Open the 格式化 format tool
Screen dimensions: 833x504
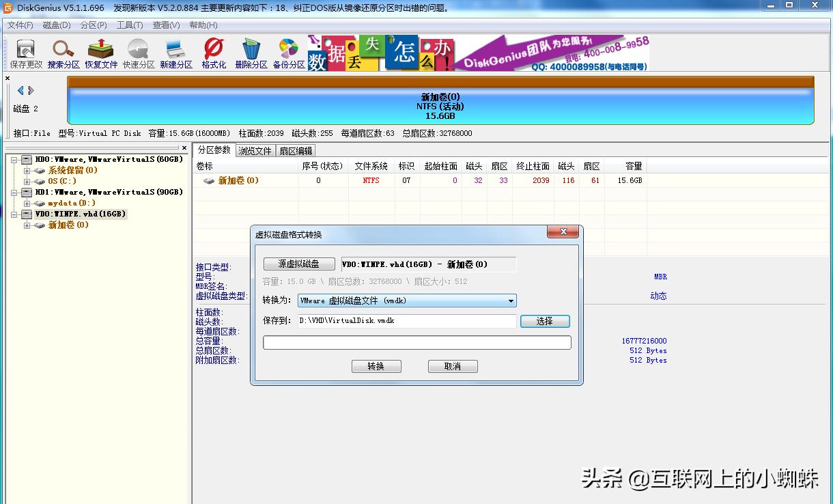(212, 53)
